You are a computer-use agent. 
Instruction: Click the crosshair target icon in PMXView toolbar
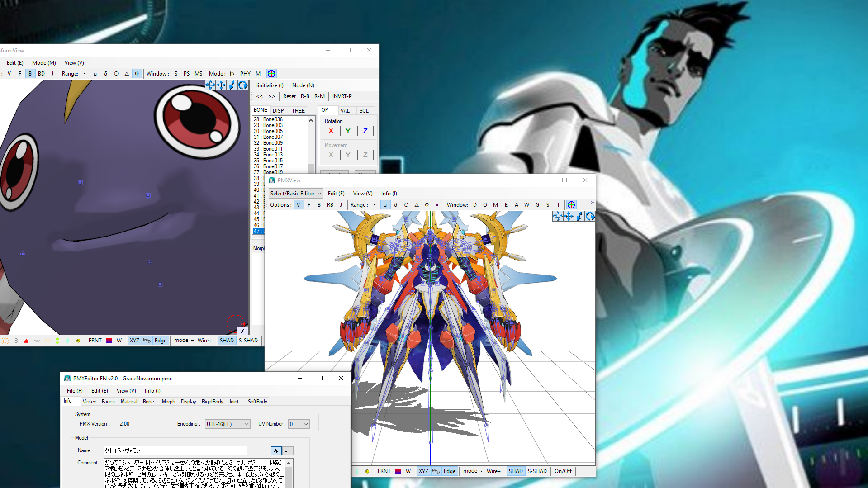pos(571,205)
